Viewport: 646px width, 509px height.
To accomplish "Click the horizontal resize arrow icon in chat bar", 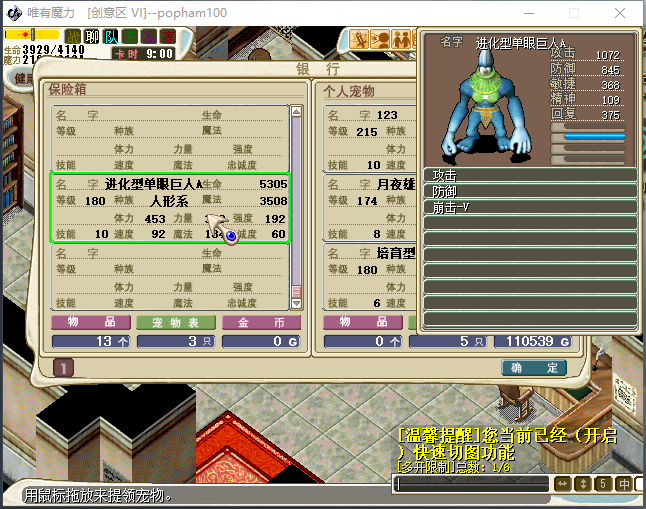I will pos(562,484).
